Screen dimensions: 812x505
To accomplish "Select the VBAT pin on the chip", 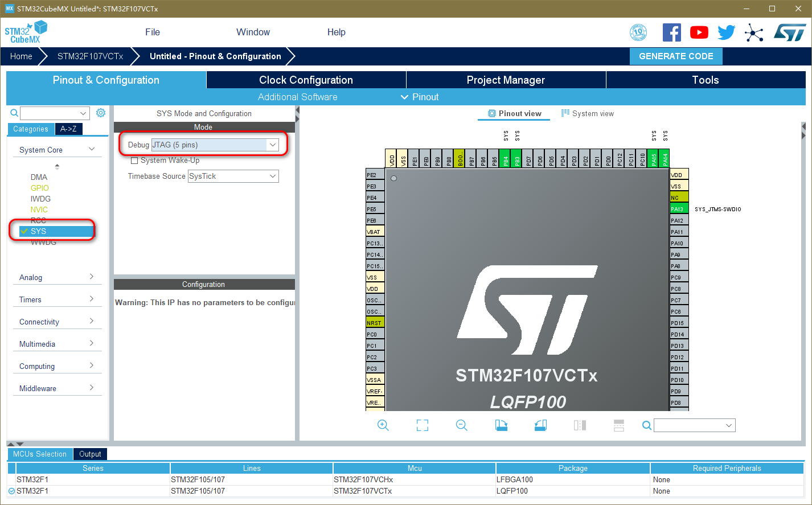I will click(x=375, y=232).
